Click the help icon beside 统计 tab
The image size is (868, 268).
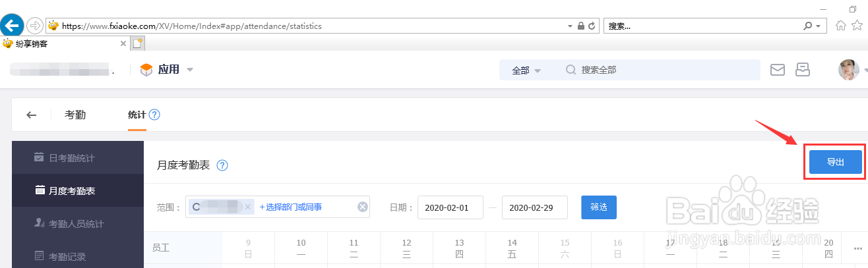coord(154,115)
